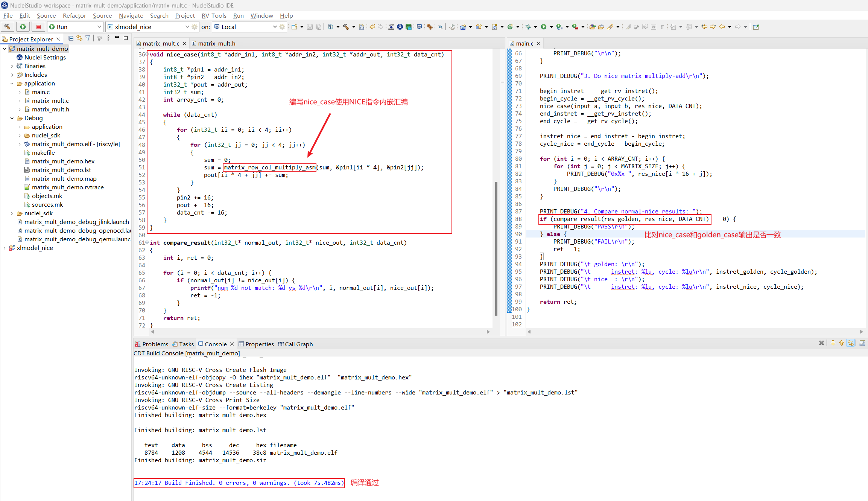Click the New C++ Class icon
Viewport: 868px width, 501px height.
(510, 27)
